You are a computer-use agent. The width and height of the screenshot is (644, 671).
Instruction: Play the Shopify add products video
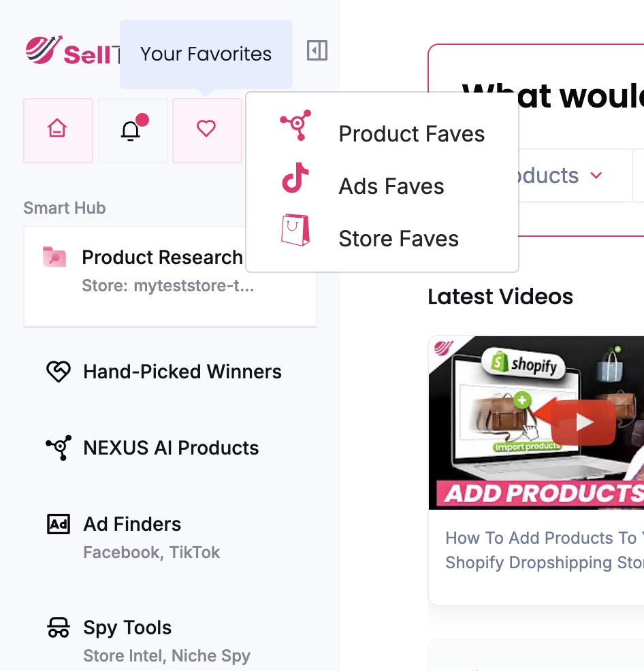(583, 423)
